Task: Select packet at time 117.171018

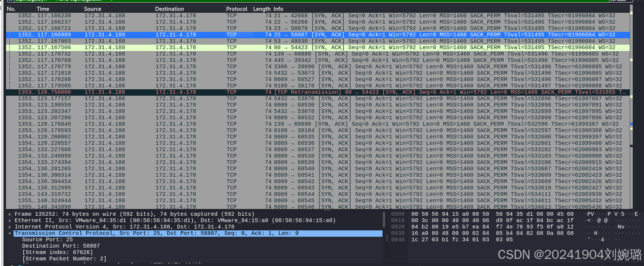Action: point(318,73)
